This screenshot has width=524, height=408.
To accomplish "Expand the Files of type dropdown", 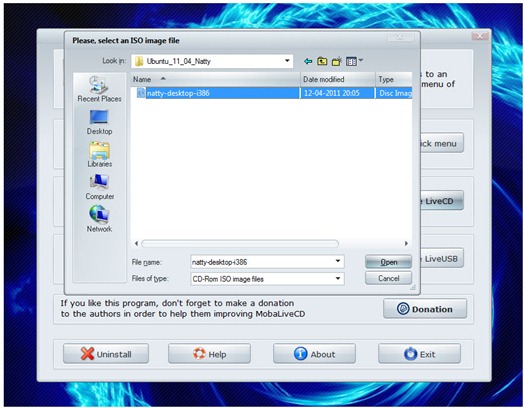I will click(338, 278).
